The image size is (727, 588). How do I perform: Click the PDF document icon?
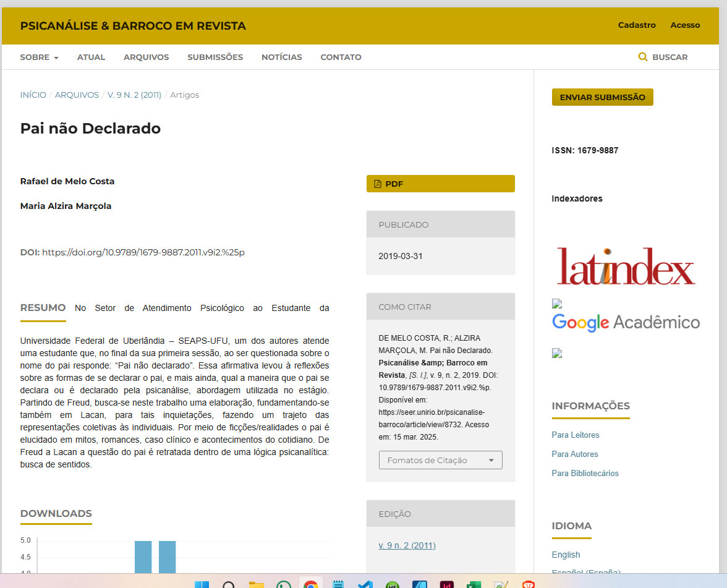(377, 184)
